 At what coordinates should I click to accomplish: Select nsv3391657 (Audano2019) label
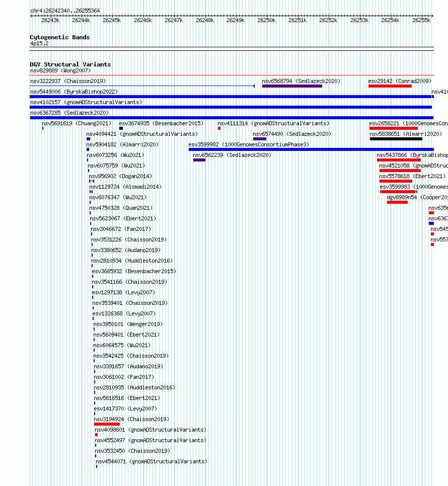click(x=129, y=366)
